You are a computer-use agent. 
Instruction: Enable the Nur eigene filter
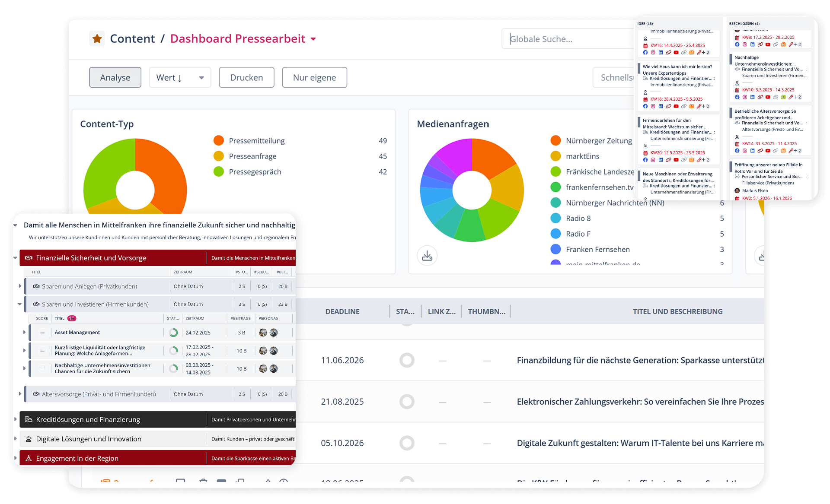[x=314, y=77]
